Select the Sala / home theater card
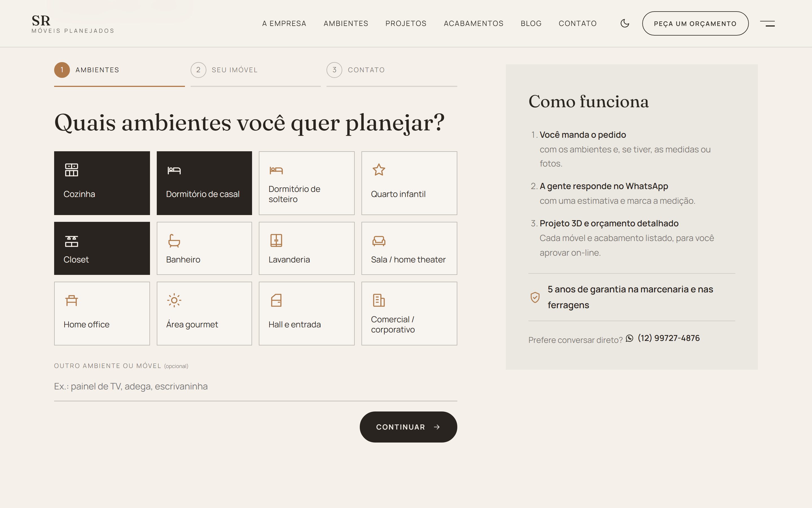The height and width of the screenshot is (508, 812). pos(409,248)
